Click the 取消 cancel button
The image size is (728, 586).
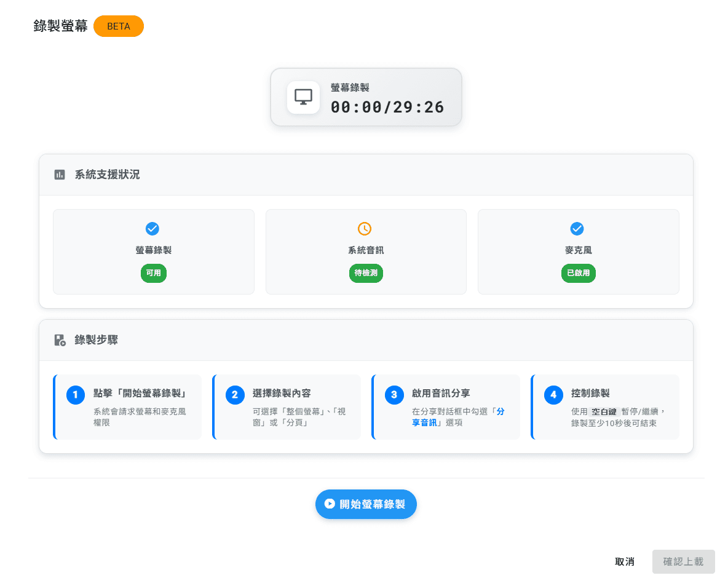(x=625, y=562)
